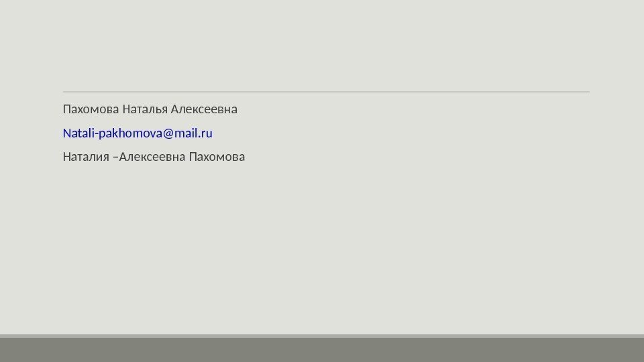644x362 pixels.
Task: Click the @ symbol in the email
Action: point(168,133)
